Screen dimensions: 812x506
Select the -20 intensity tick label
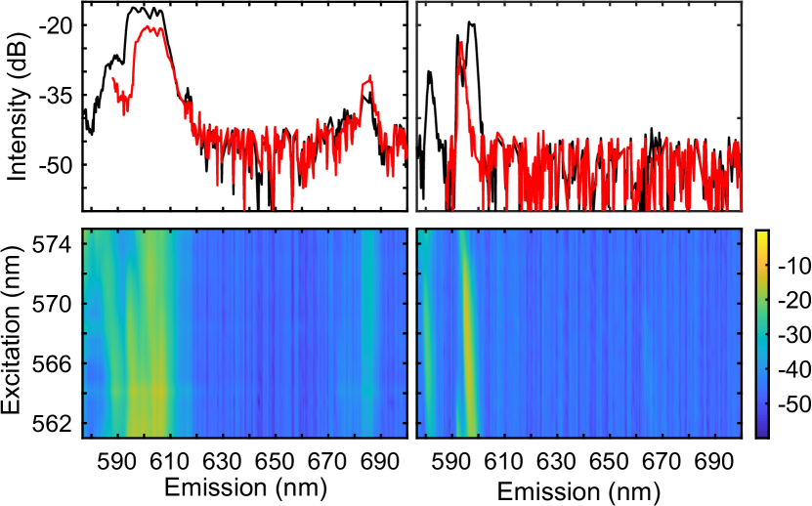point(58,24)
